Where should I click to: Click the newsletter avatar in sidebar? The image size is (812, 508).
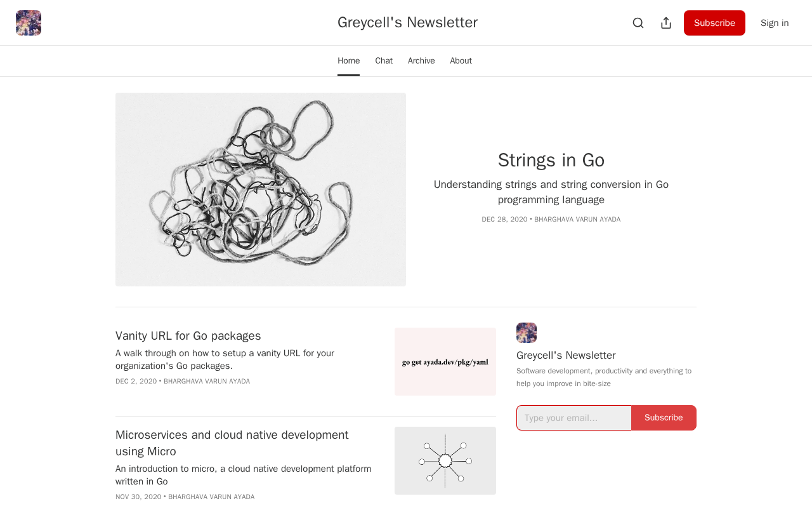point(527,333)
